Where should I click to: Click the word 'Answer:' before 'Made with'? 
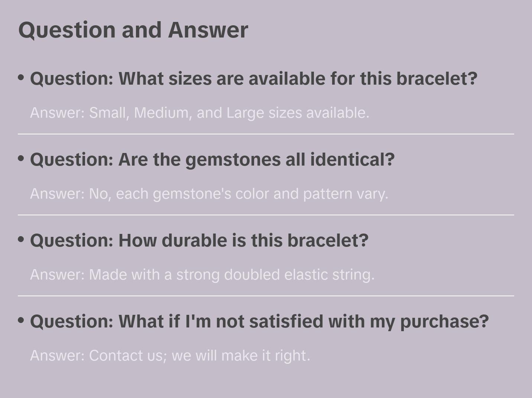[58, 275]
